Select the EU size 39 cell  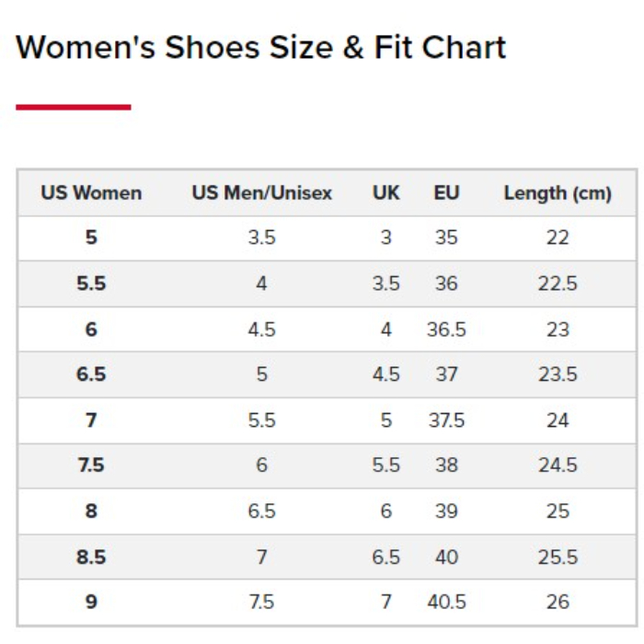446,512
